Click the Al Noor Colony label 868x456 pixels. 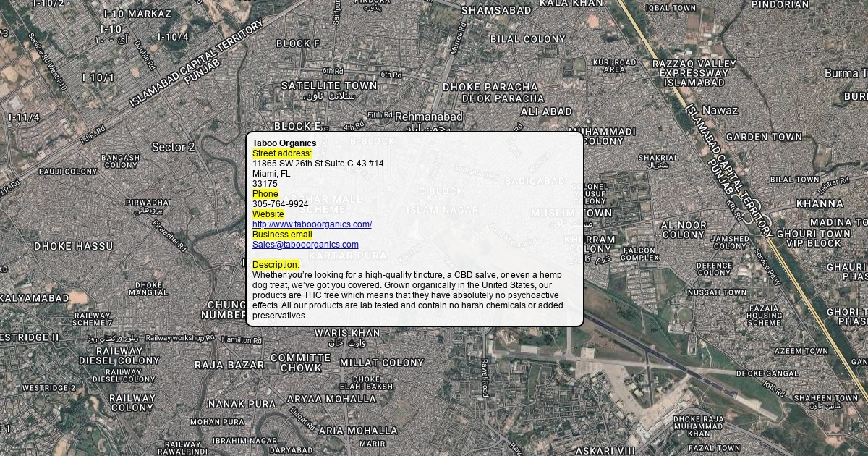point(684,230)
